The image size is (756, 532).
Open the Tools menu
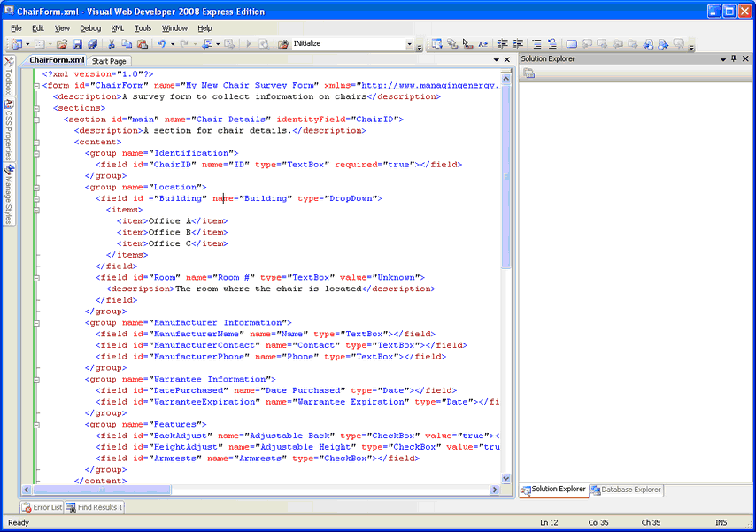click(x=143, y=28)
